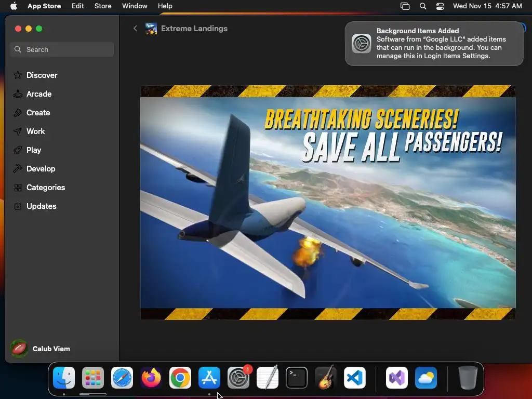Click the Extreme Landings app icon in header
The image size is (532, 399).
(151, 29)
